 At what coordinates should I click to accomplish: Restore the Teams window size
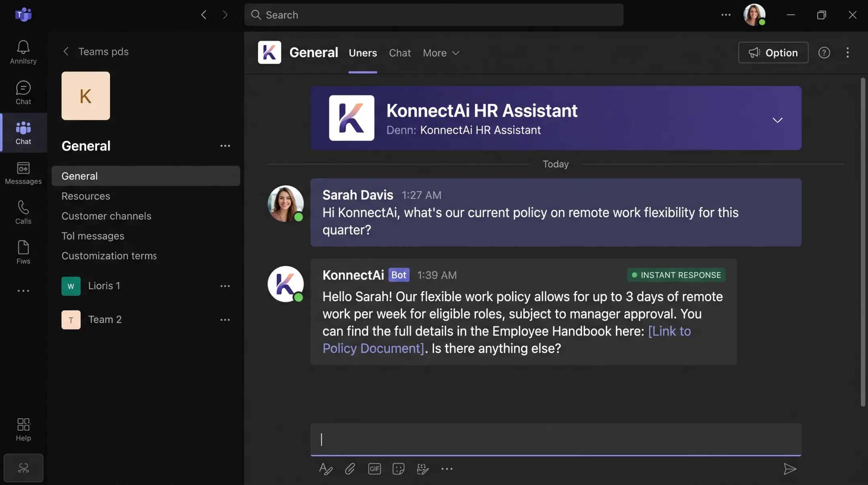coord(821,15)
